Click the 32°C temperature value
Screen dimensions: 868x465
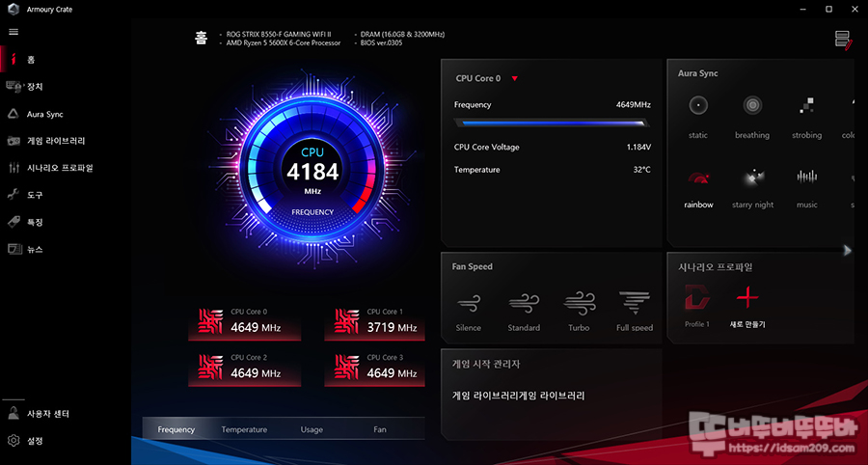(x=642, y=170)
